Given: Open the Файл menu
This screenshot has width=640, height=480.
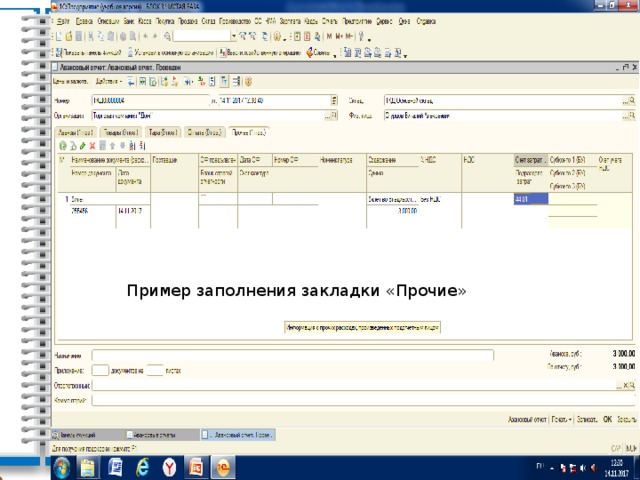Looking at the screenshot, I should [63, 21].
